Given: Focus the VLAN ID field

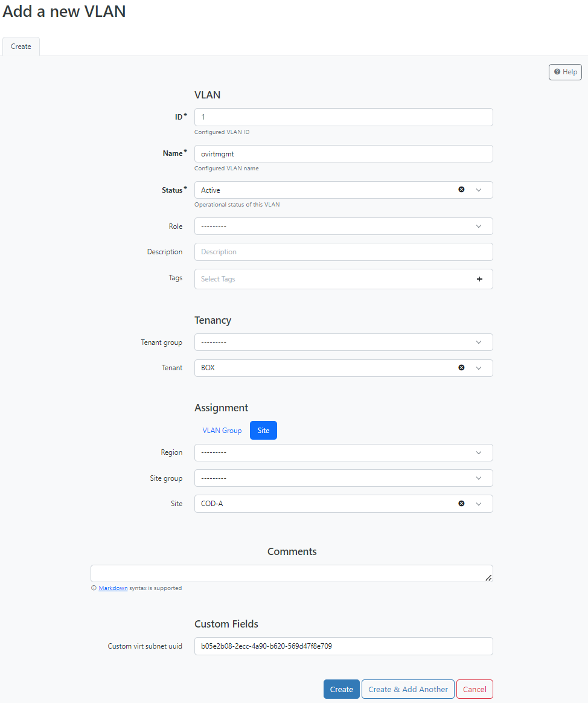Looking at the screenshot, I should click(x=344, y=117).
